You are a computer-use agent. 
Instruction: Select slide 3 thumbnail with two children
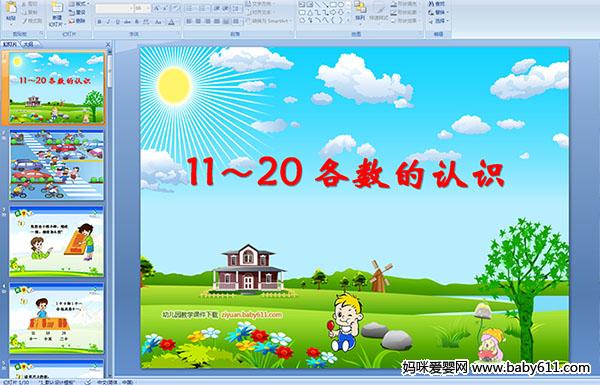(x=57, y=241)
